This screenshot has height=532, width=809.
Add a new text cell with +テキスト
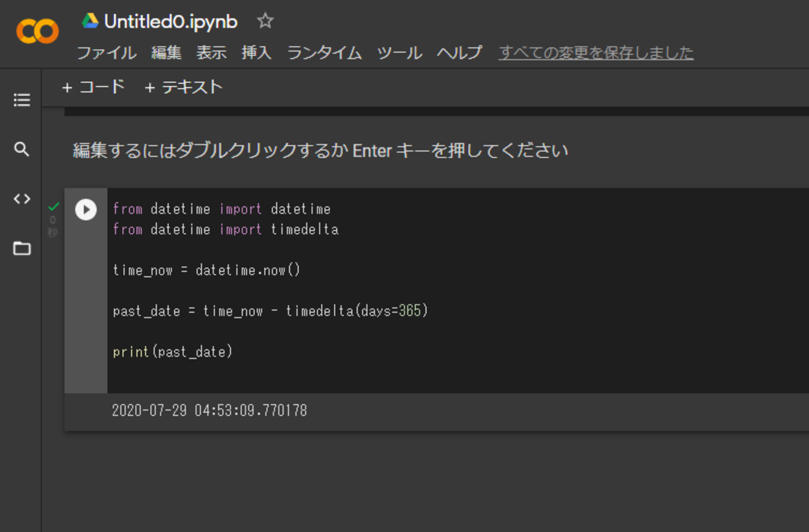(x=183, y=87)
